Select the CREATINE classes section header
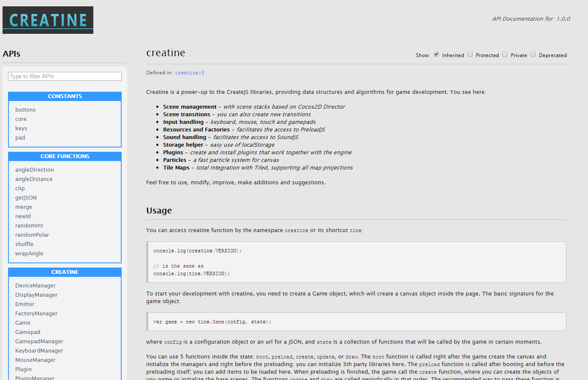This screenshot has width=588, height=380. tap(65, 272)
